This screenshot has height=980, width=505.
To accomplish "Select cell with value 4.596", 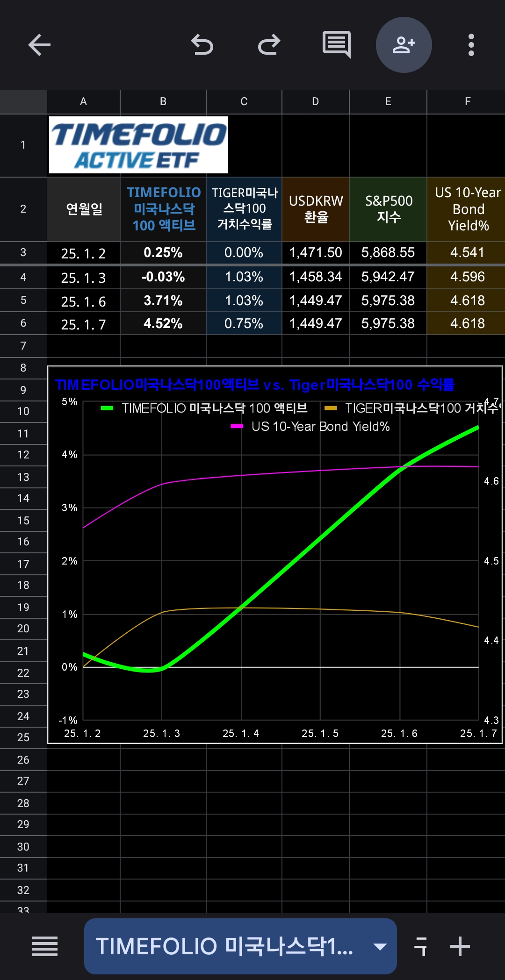I will (466, 277).
